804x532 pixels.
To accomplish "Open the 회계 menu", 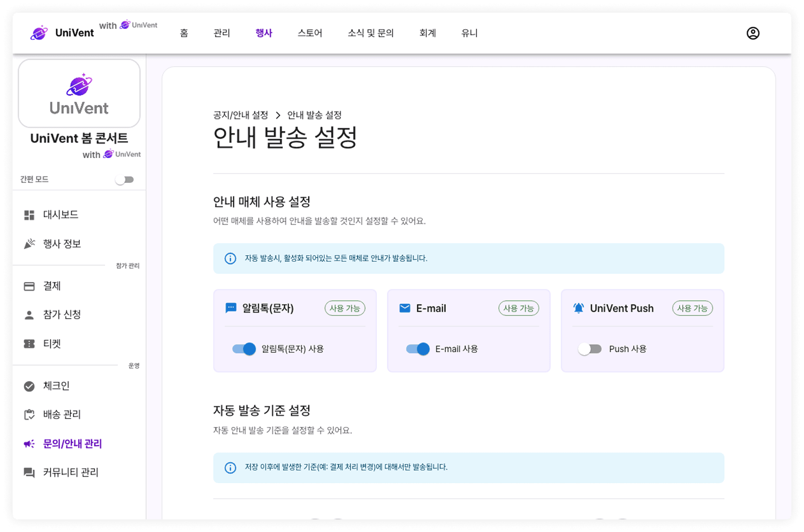I will pos(428,33).
